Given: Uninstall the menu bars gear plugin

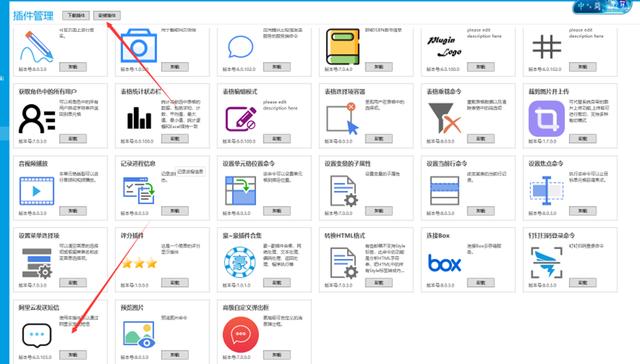Looking at the screenshot, I should coord(73,283).
